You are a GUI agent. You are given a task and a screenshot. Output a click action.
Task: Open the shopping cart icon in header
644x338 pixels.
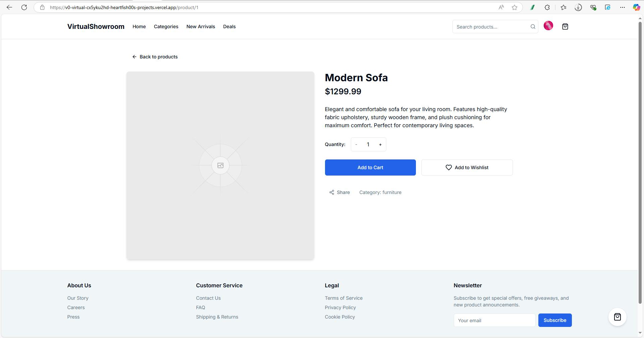(565, 27)
